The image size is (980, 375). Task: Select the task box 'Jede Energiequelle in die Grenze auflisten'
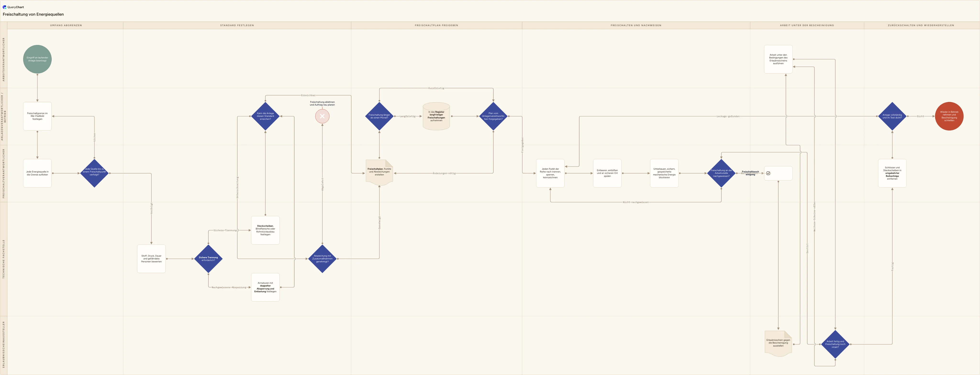click(x=37, y=173)
